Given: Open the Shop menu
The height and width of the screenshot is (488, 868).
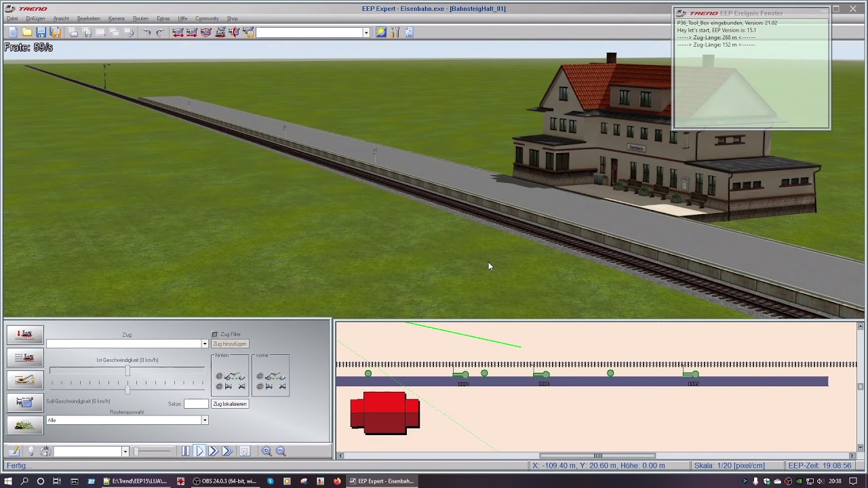Looking at the screenshot, I should coord(232,18).
